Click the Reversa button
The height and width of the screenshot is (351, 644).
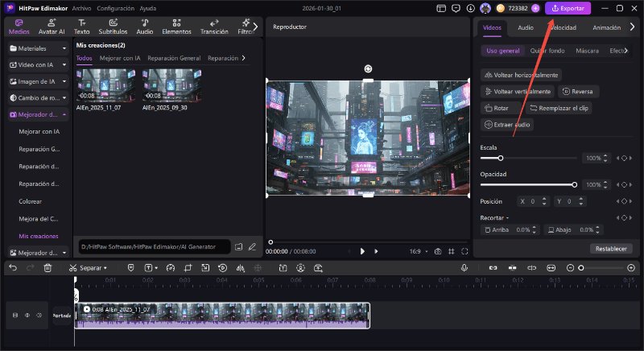point(578,92)
